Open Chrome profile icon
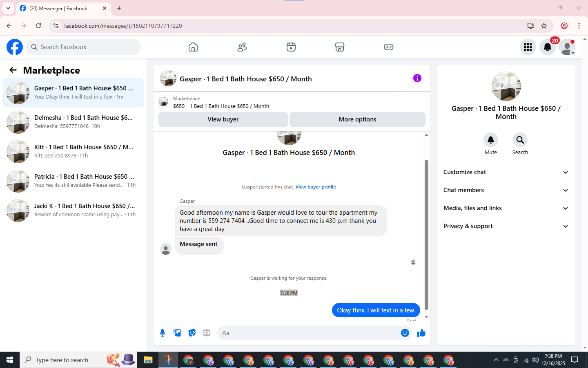Image resolution: width=588 pixels, height=368 pixels. [x=564, y=26]
